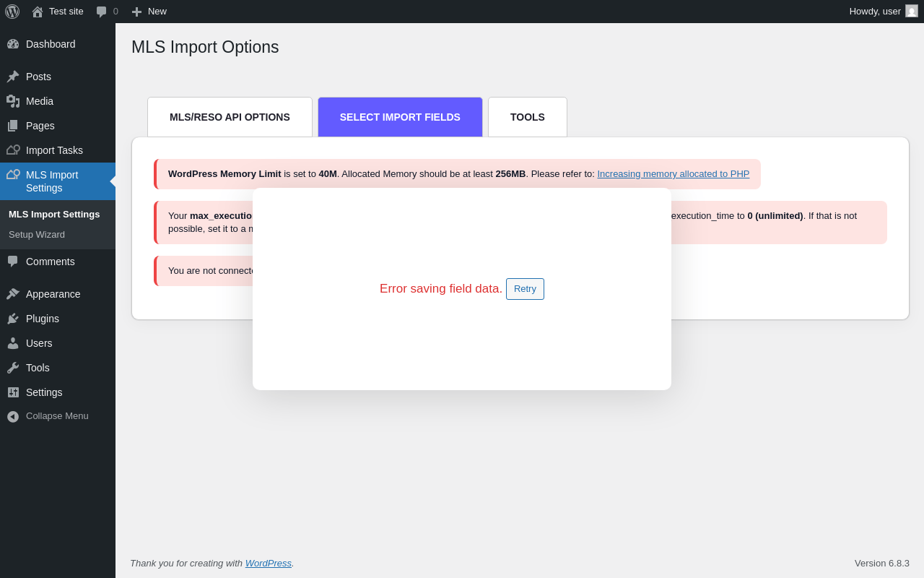
Task: Open Increasing memory allocated to PHP link
Action: pyautogui.click(x=674, y=174)
